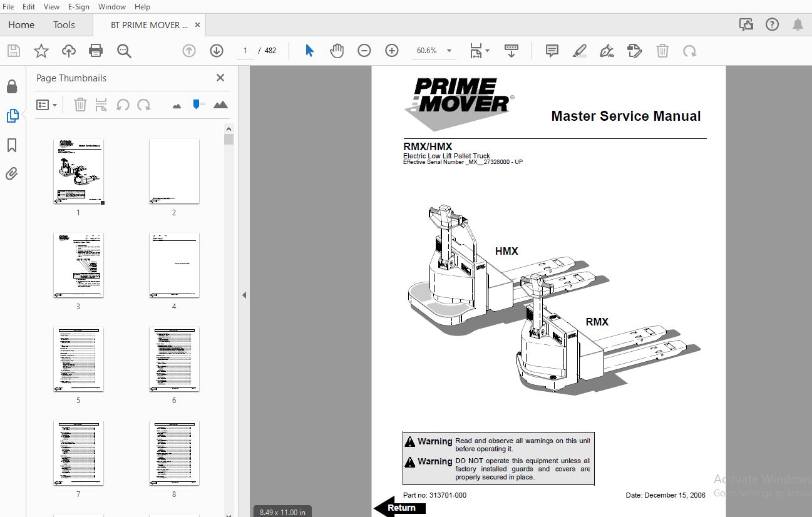The image size is (812, 517).
Task: Open the File menu
Action: pyautogui.click(x=9, y=6)
